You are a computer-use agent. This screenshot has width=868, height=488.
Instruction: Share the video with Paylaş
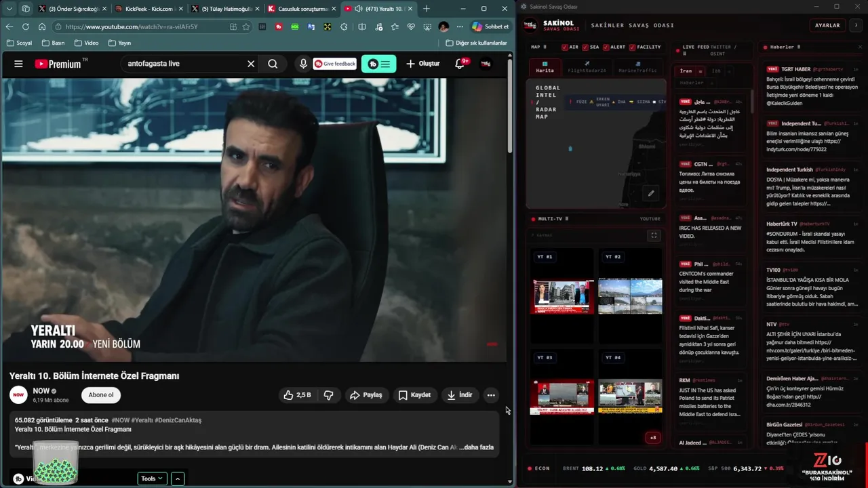pos(366,395)
